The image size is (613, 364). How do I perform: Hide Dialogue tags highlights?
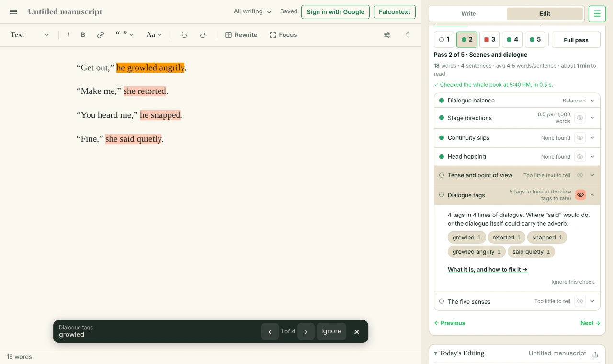(x=580, y=195)
